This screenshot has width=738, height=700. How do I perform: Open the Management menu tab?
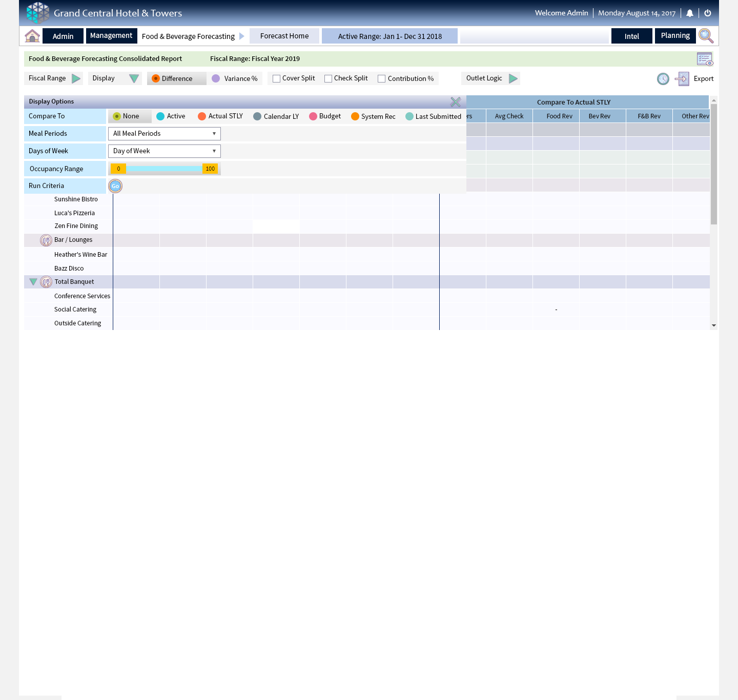tap(111, 36)
